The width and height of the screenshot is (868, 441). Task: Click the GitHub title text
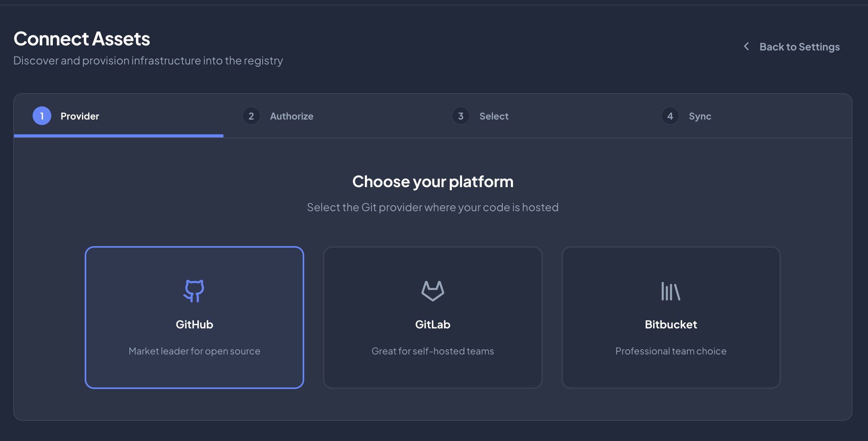(194, 325)
